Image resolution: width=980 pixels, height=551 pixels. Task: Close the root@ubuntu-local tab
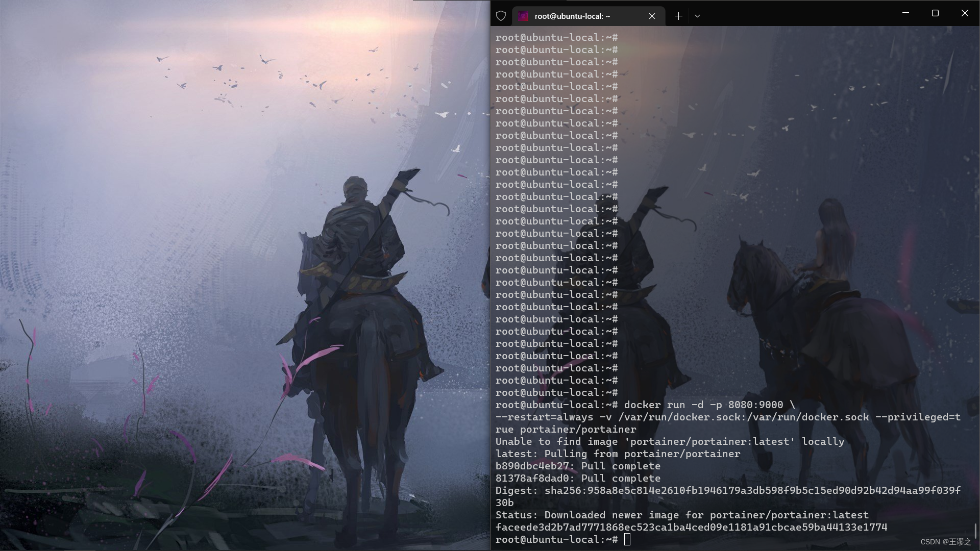click(x=652, y=16)
